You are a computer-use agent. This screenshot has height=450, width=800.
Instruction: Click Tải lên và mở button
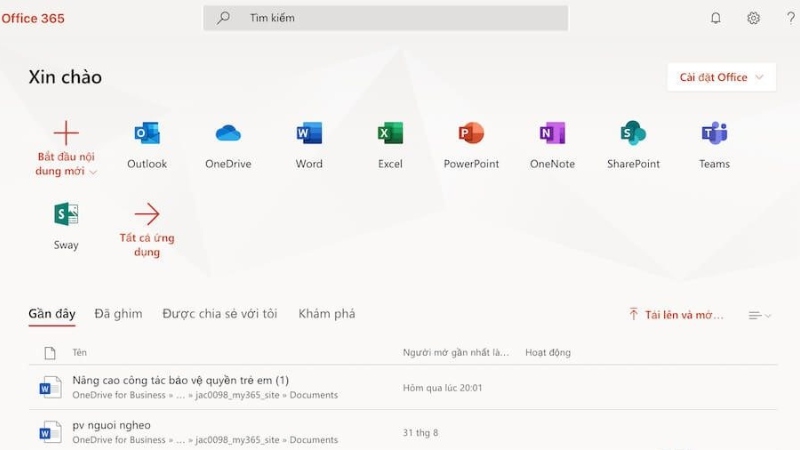pos(676,315)
